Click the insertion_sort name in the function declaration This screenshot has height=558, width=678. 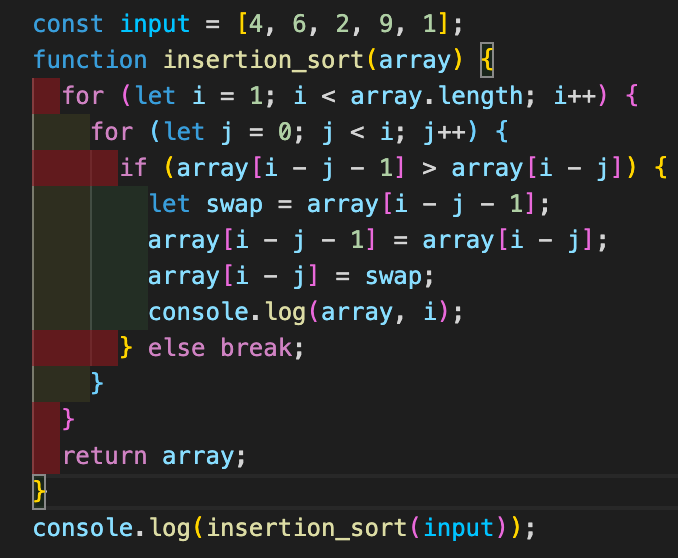tap(264, 60)
